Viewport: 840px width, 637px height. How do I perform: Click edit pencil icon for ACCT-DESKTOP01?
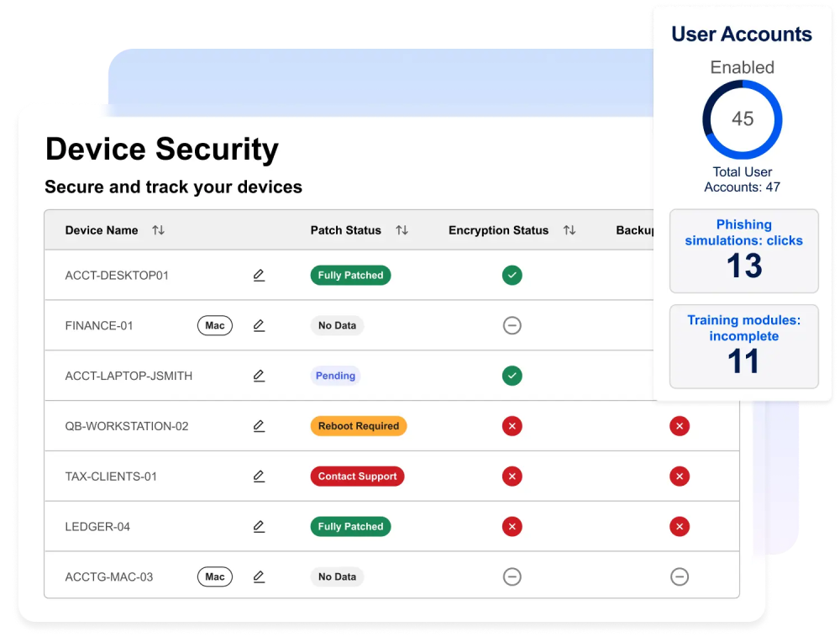259,276
